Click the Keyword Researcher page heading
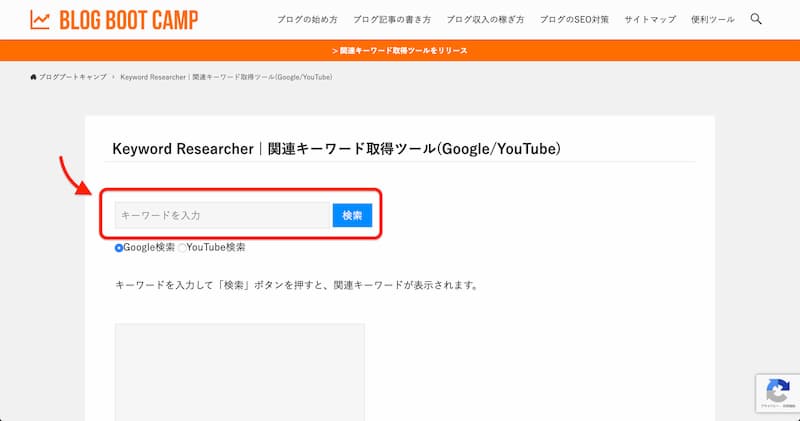Screen dimensions: 800x421 336,148
